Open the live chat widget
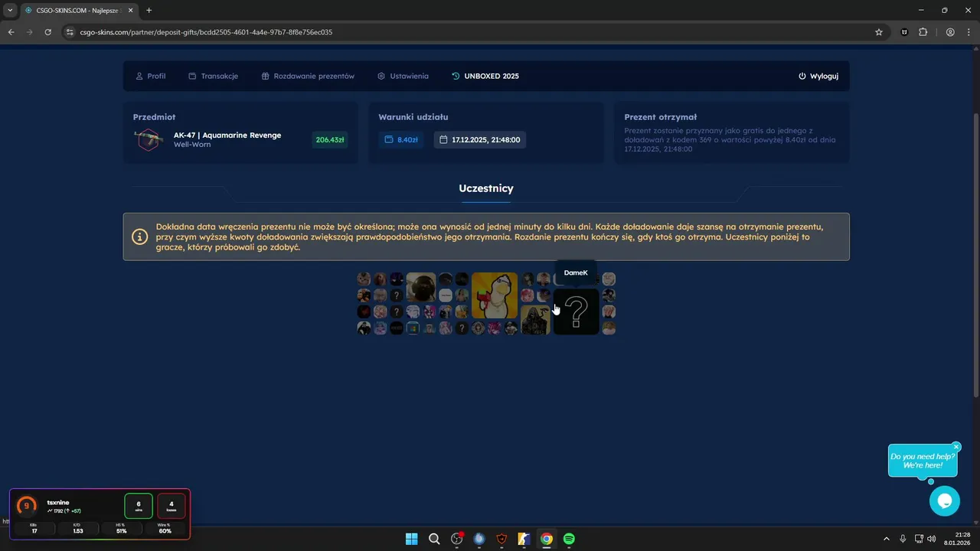 (944, 501)
